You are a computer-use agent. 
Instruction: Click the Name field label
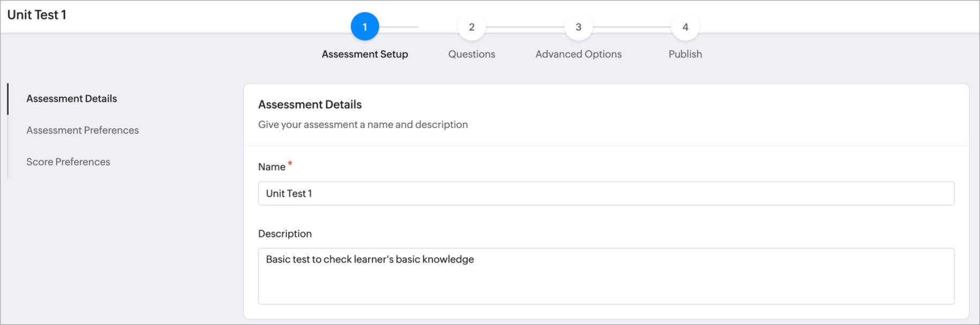[x=272, y=167]
